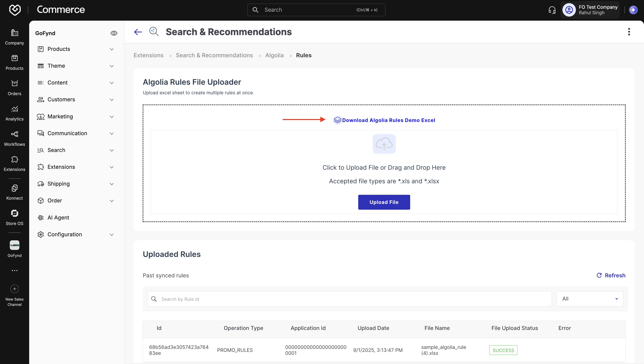Click the headset support icon

[552, 10]
